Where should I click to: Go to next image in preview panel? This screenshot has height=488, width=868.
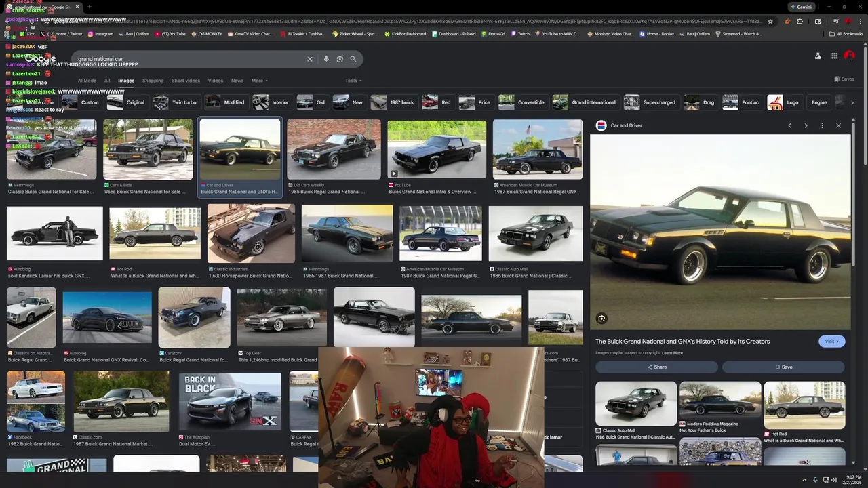(x=806, y=125)
